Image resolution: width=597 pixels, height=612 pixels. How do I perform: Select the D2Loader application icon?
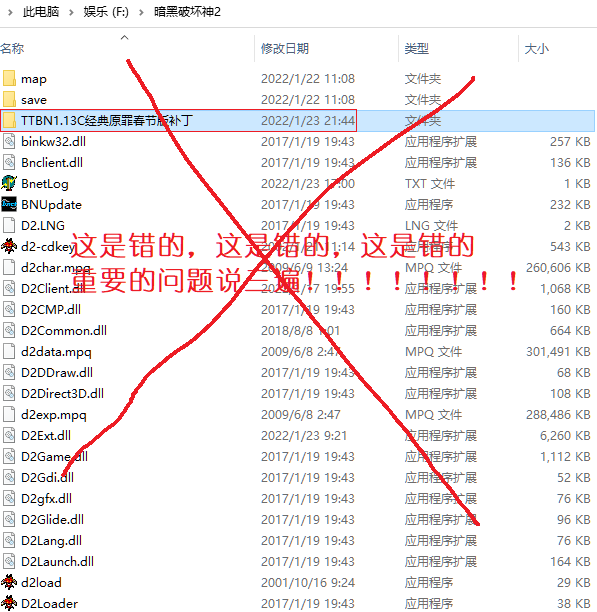point(9,603)
